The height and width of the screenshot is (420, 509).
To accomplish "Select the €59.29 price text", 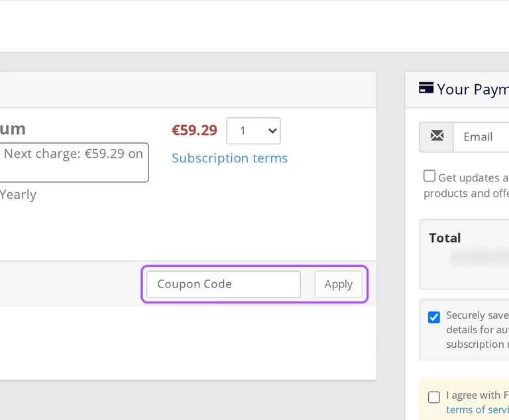I will click(x=194, y=131).
